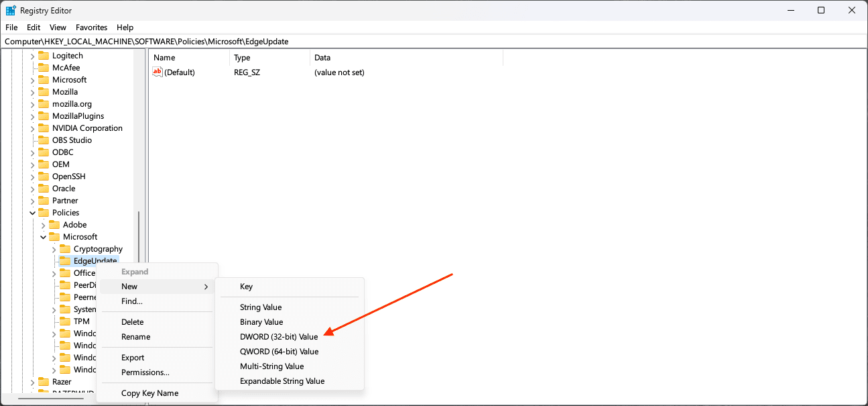Expand the ODBC key

[33, 152]
